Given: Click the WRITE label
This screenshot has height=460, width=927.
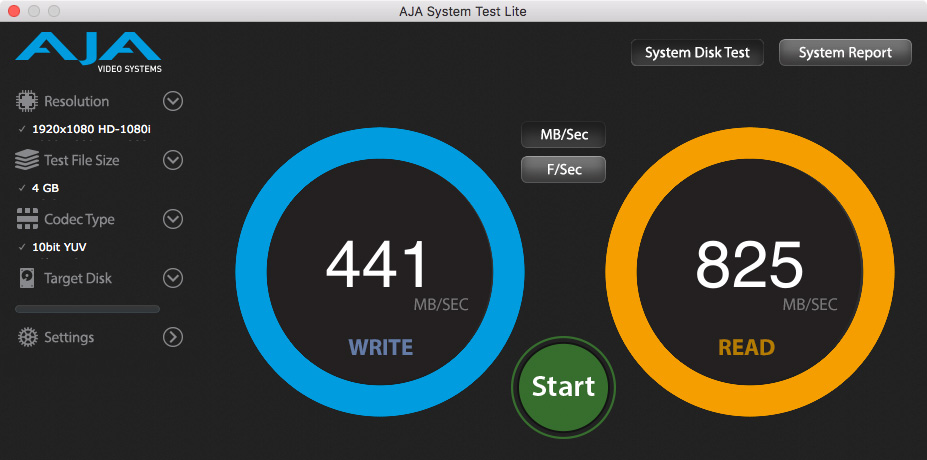Looking at the screenshot, I should click(380, 347).
